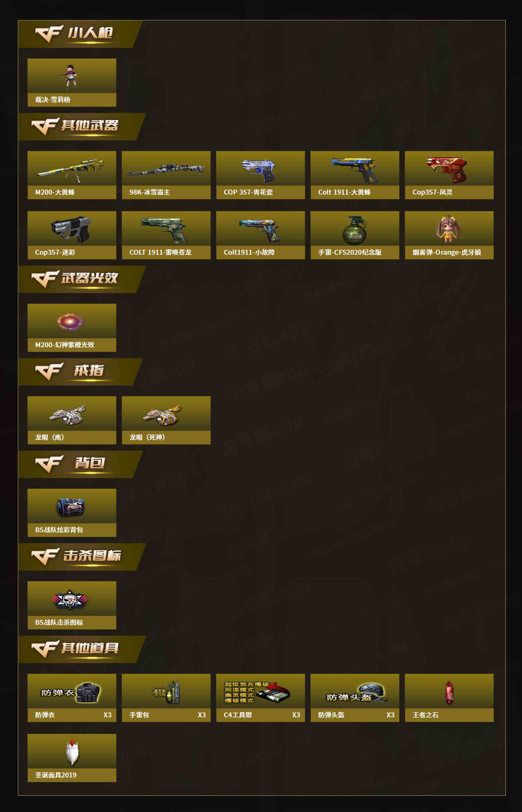Image resolution: width=522 pixels, height=812 pixels.
Task: Select the BS战队击杀图标 skull badge
Action: (70, 600)
